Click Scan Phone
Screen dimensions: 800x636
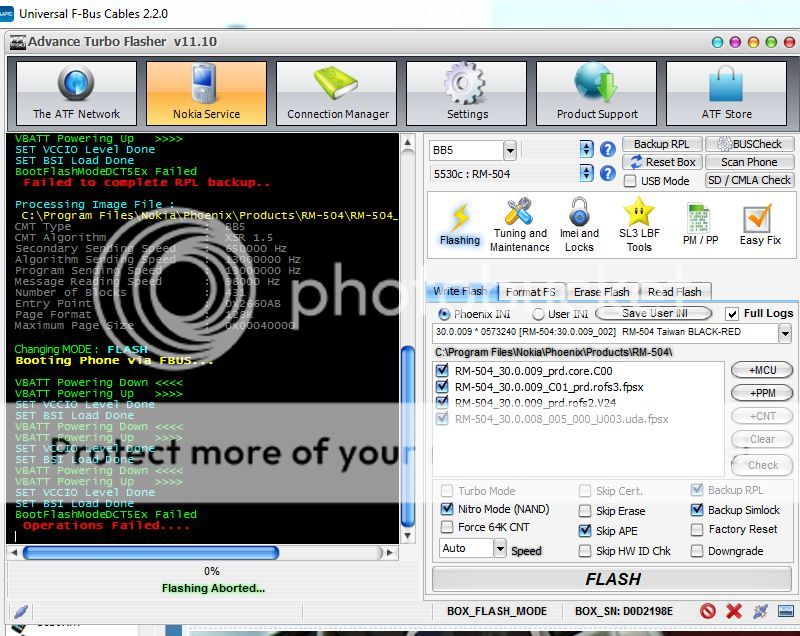(x=749, y=160)
